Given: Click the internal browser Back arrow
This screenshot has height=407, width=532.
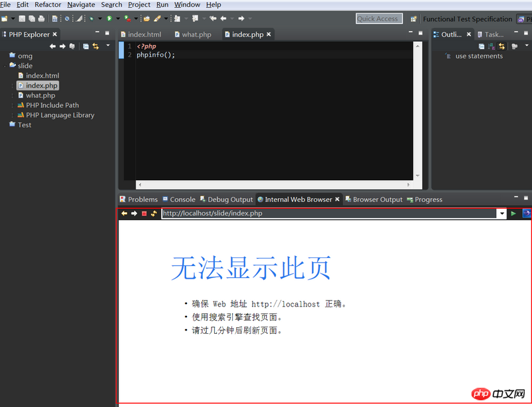Looking at the screenshot, I should point(124,213).
